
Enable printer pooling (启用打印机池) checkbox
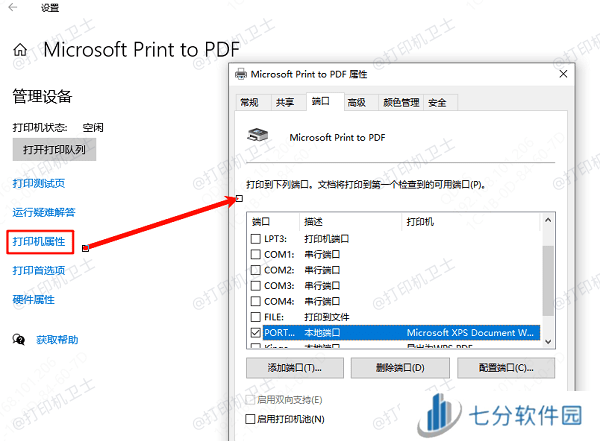tap(250, 419)
